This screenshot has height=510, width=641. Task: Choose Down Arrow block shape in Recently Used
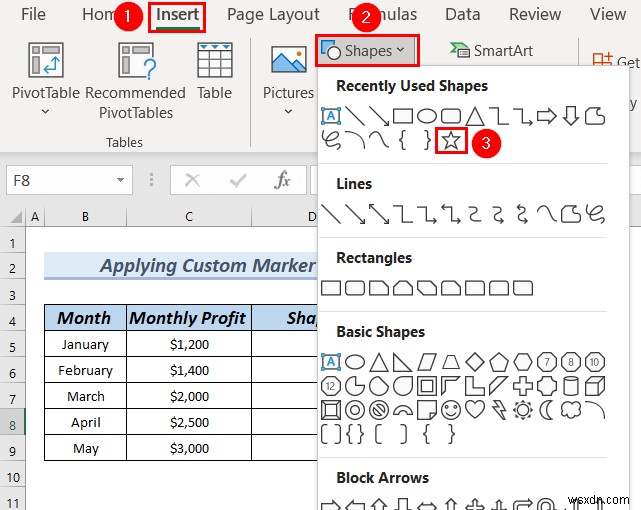point(571,116)
